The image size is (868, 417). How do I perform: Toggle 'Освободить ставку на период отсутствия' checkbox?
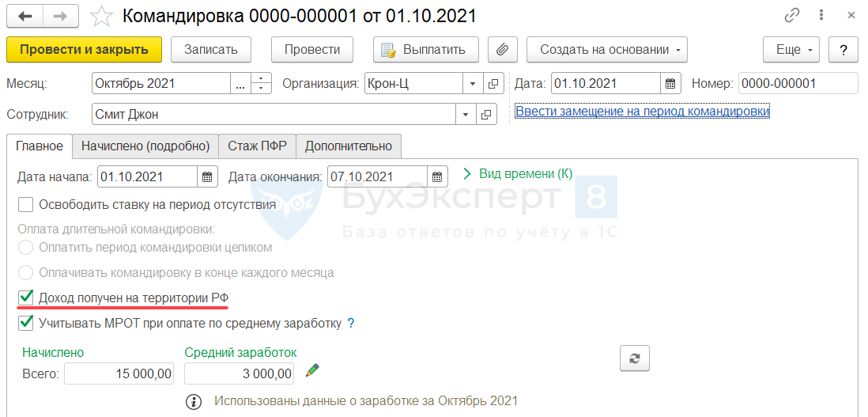point(26,204)
